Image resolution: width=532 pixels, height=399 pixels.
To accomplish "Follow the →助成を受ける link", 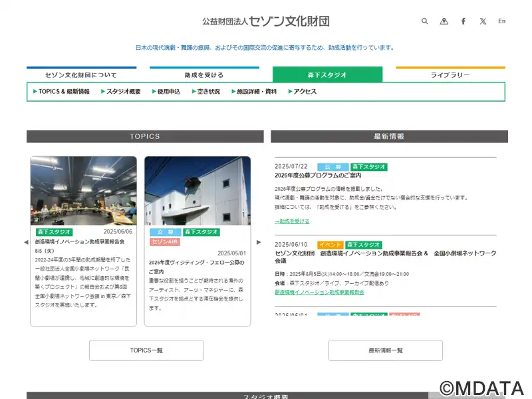I will point(292,221).
